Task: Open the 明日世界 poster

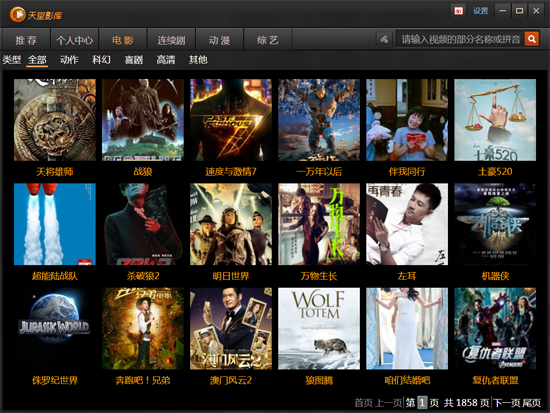Action: point(231,224)
